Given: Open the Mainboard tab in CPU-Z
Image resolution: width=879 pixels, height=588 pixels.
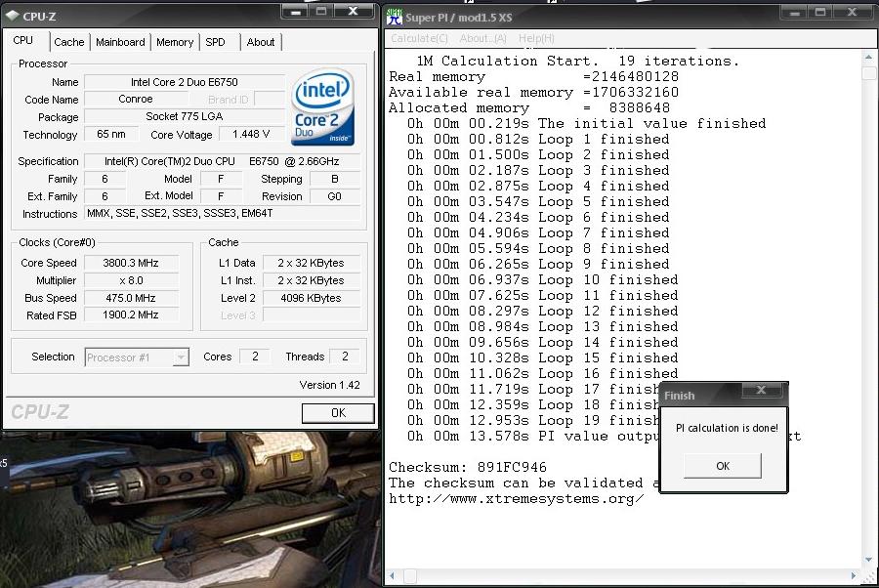Looking at the screenshot, I should click(120, 42).
